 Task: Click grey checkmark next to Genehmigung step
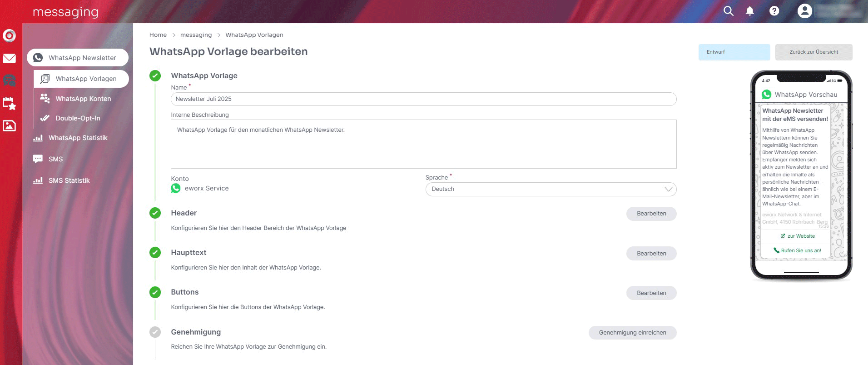pyautogui.click(x=155, y=332)
